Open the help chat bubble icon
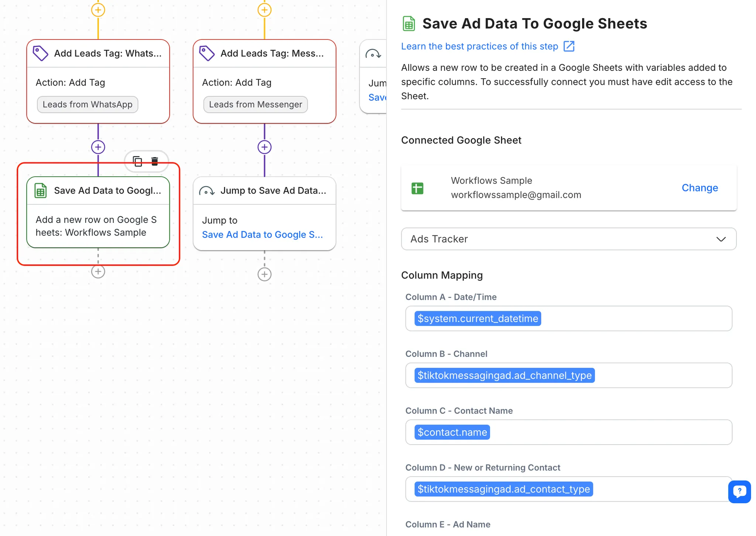 (x=739, y=491)
